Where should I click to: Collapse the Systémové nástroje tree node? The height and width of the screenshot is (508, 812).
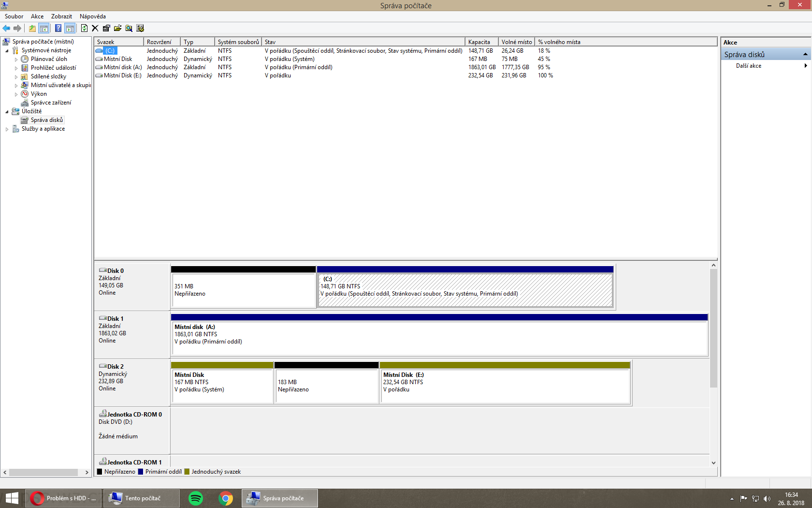tap(7, 51)
